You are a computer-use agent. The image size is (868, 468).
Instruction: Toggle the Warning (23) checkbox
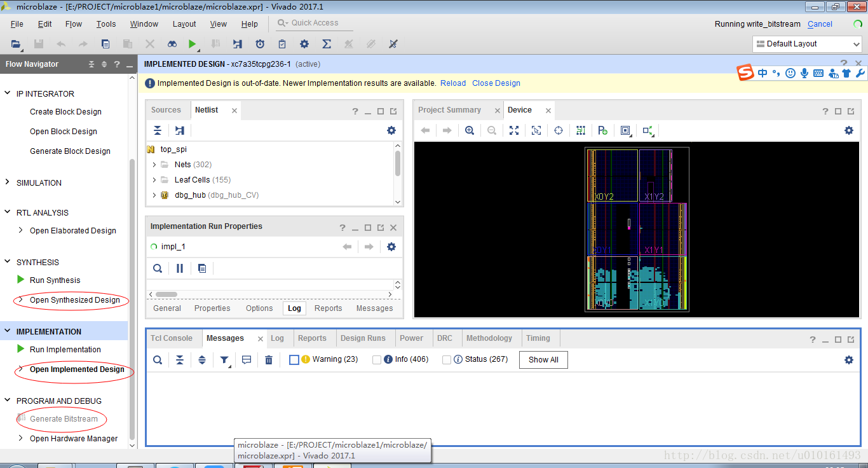[x=294, y=360]
